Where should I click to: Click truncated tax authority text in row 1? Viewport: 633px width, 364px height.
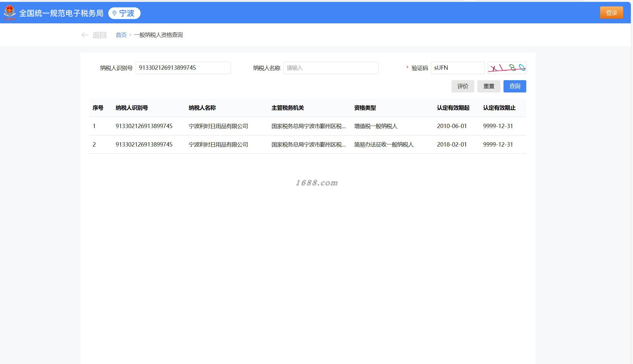[309, 126]
